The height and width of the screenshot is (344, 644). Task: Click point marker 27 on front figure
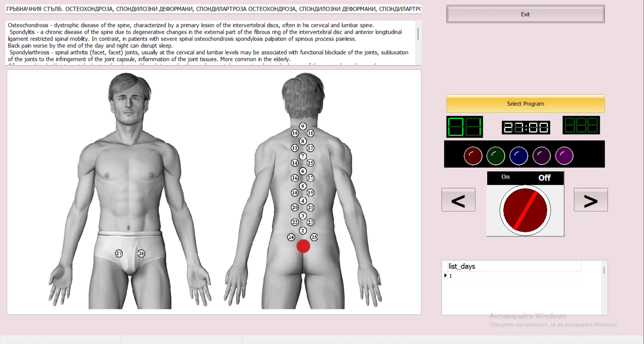pyautogui.click(x=119, y=253)
